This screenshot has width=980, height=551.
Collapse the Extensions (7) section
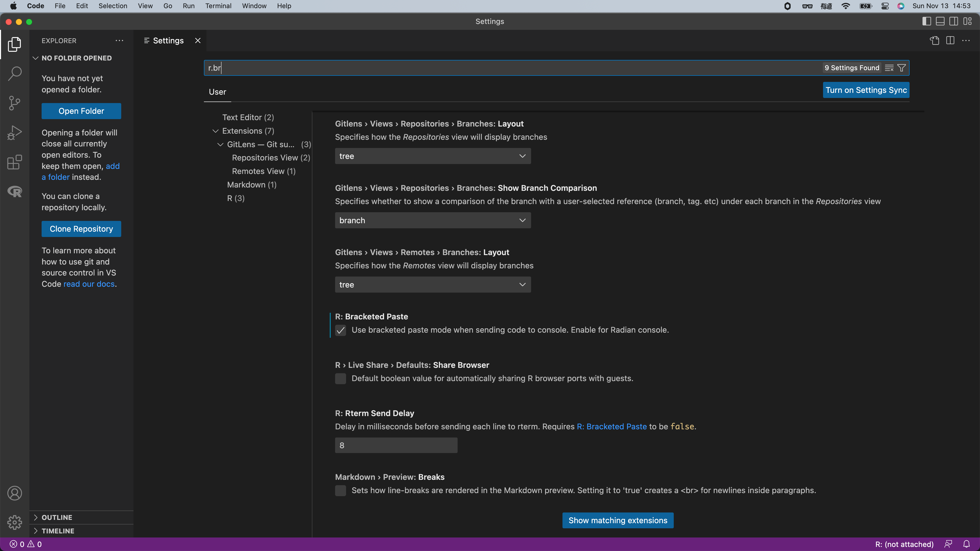coord(216,131)
